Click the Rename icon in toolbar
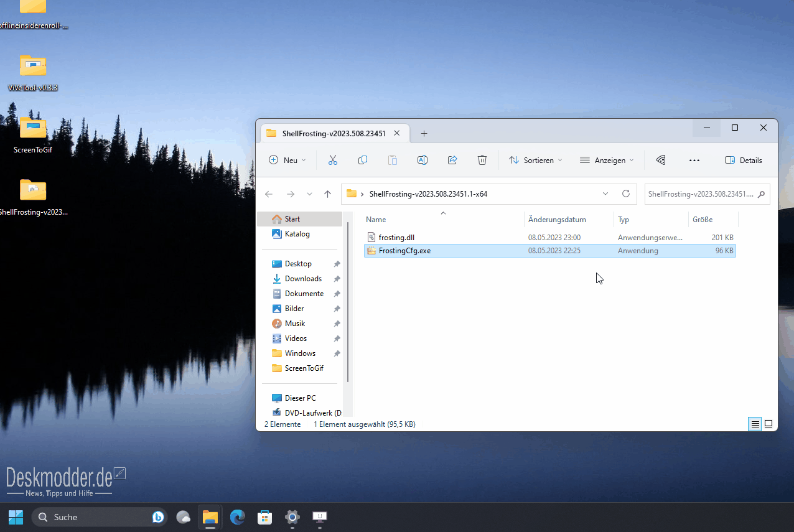Screen dimensions: 794x532 point(423,161)
